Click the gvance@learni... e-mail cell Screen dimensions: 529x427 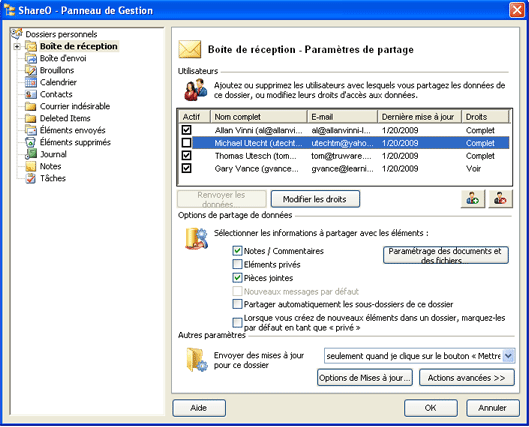[x=342, y=169]
